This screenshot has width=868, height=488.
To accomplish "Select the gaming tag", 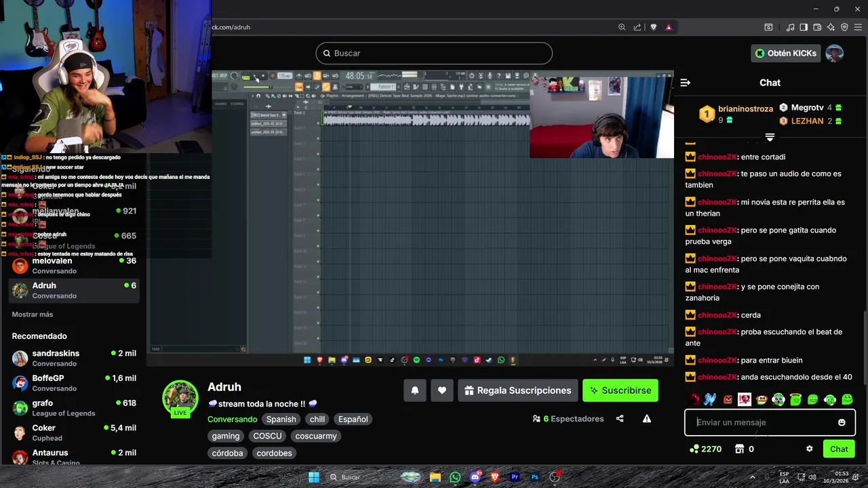I will (226, 436).
